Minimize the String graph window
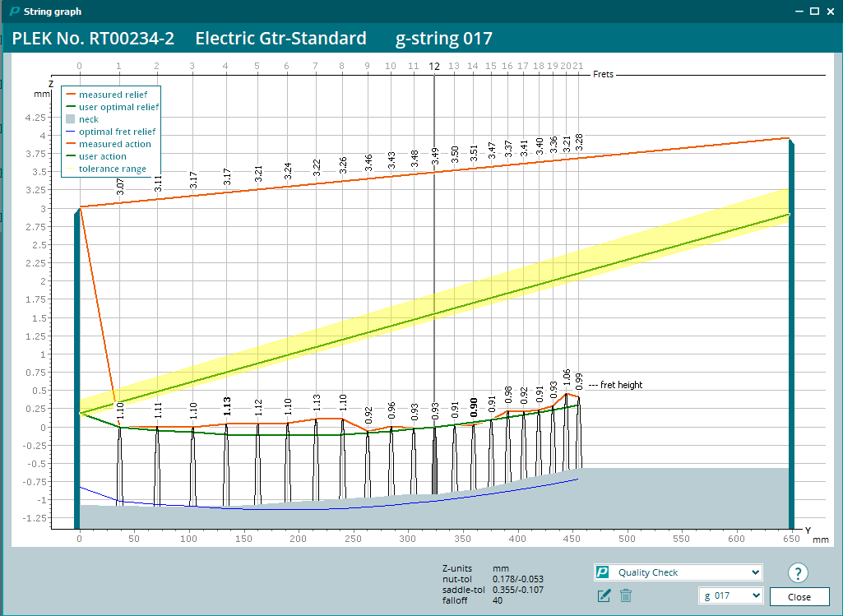 pyautogui.click(x=799, y=12)
